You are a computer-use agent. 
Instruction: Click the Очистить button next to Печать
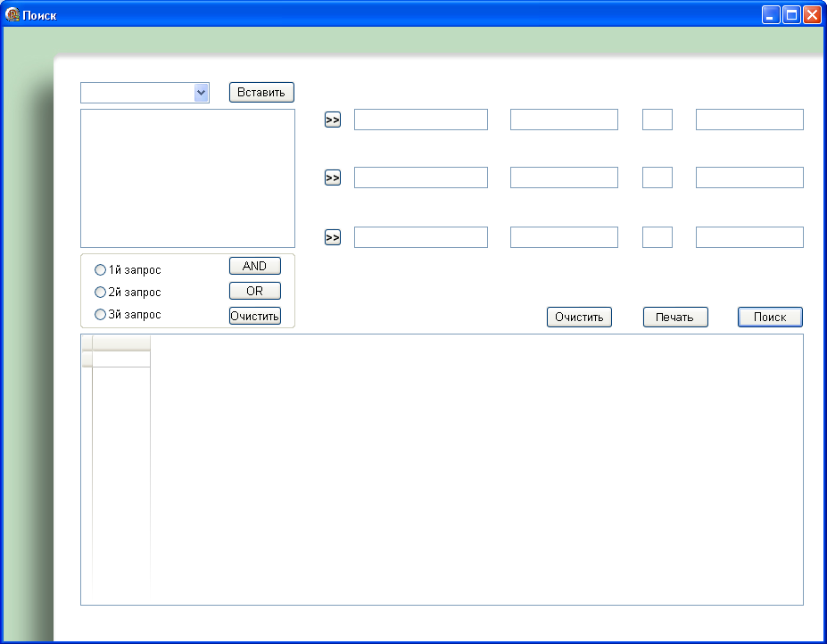coord(579,317)
